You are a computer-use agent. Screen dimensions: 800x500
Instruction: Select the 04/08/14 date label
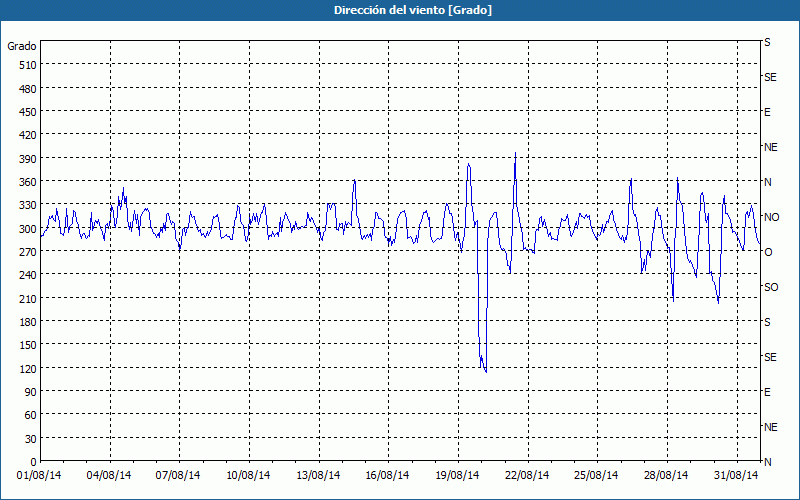pyautogui.click(x=109, y=476)
